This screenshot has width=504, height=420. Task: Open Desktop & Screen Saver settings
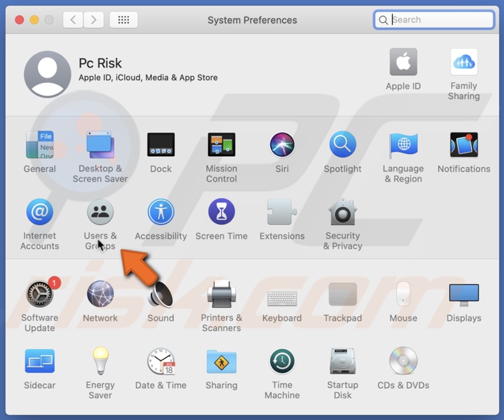[x=100, y=146]
